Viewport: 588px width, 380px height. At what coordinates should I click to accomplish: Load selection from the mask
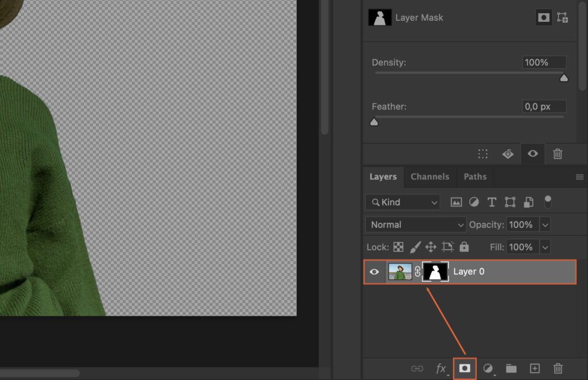tap(482, 154)
